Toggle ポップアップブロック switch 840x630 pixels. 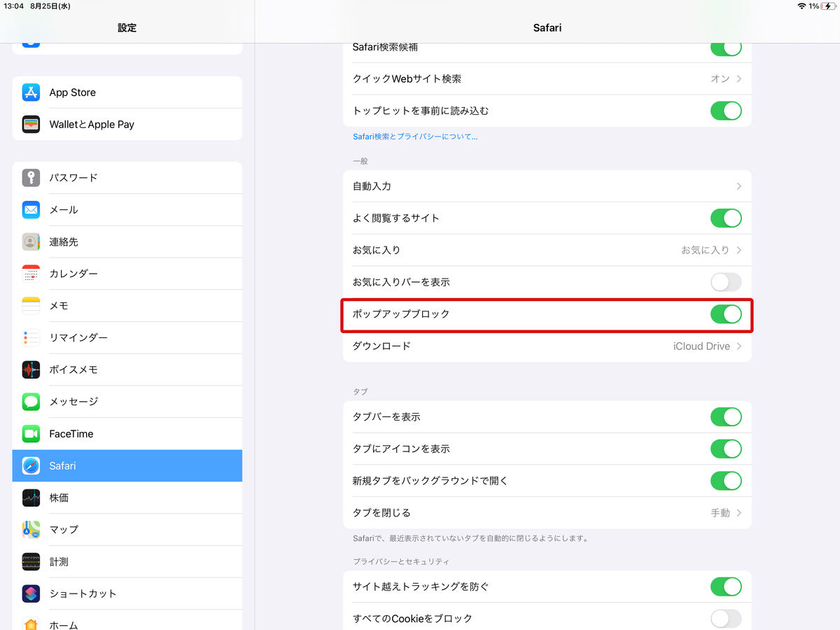pyautogui.click(x=726, y=314)
